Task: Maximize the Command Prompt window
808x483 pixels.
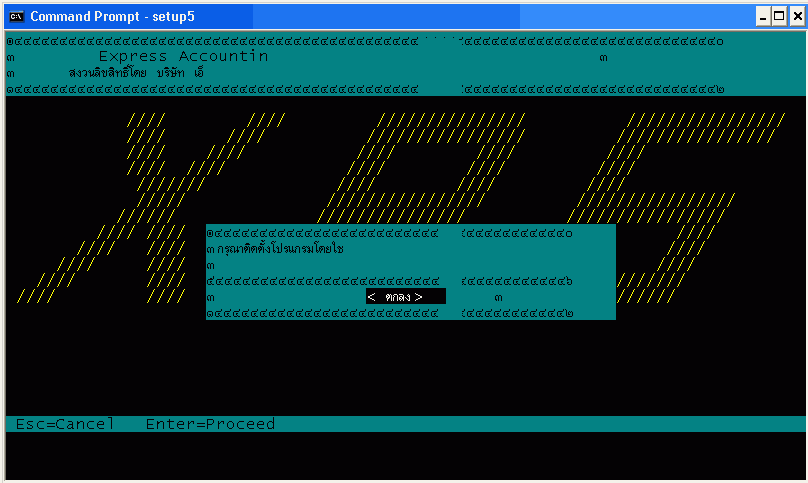Action: [x=779, y=16]
